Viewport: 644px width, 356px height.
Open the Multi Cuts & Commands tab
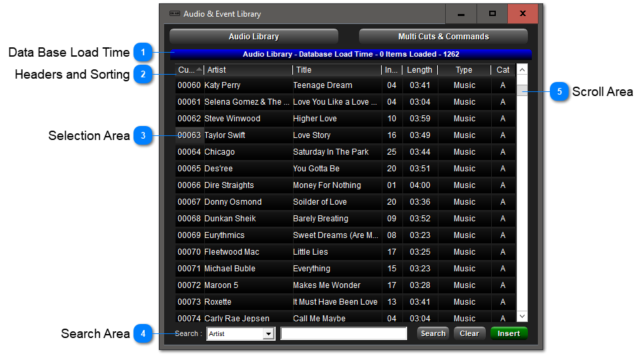tap(443, 37)
